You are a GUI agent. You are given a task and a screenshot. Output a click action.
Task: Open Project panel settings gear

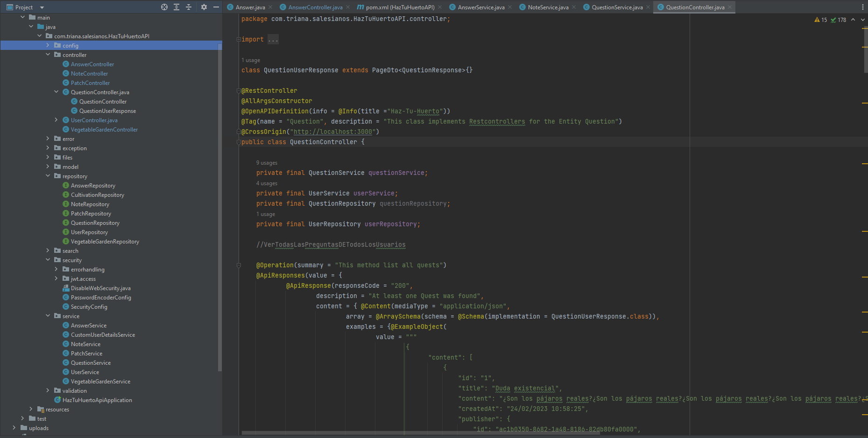pyautogui.click(x=204, y=7)
